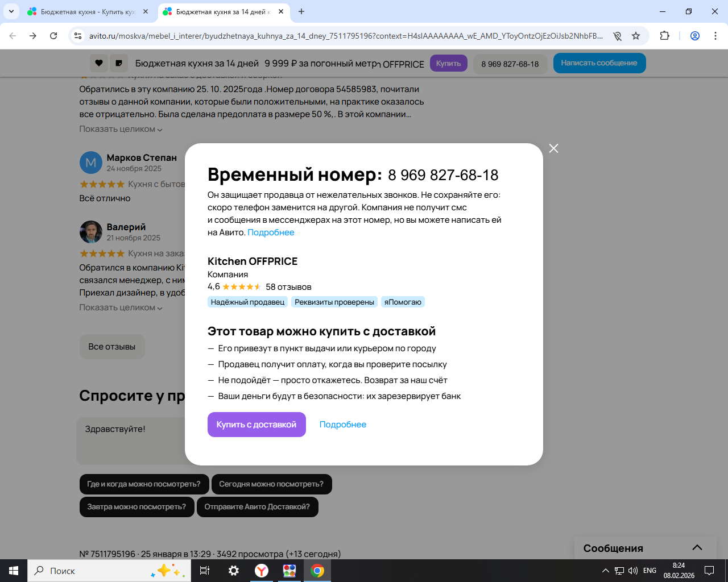The width and height of the screenshot is (728, 582).
Task: Open Windows Start menu
Action: pos(14,571)
